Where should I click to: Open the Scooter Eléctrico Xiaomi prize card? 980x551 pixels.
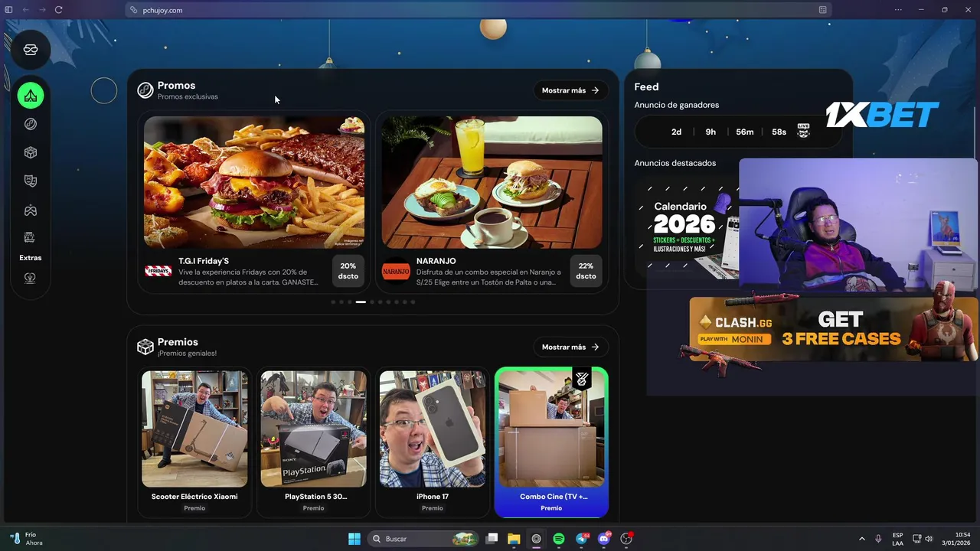point(194,442)
